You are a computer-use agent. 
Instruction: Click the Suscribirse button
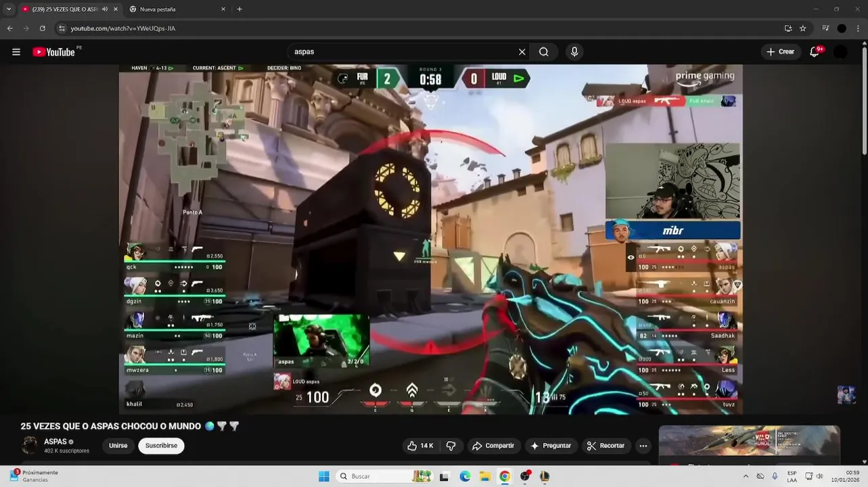point(161,446)
